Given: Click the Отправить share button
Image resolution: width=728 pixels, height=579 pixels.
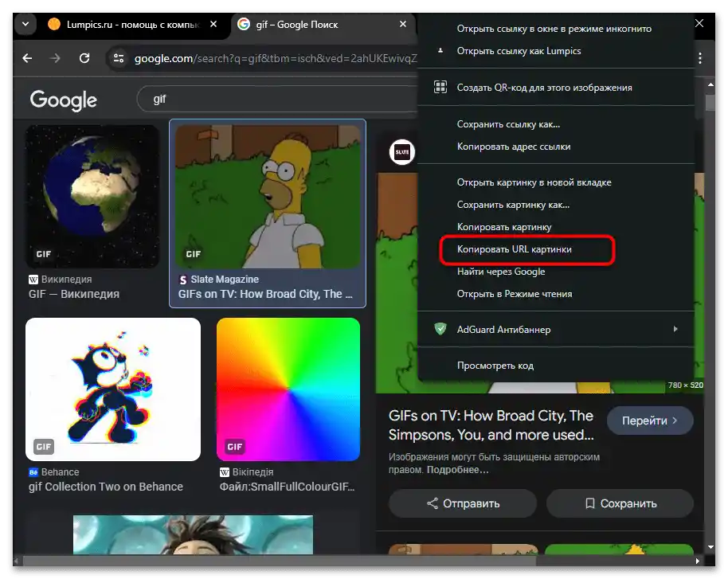Looking at the screenshot, I should click(x=463, y=503).
